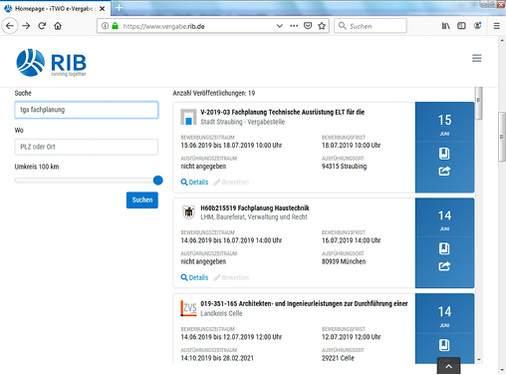Select text '29221 Celle'

tap(338, 358)
